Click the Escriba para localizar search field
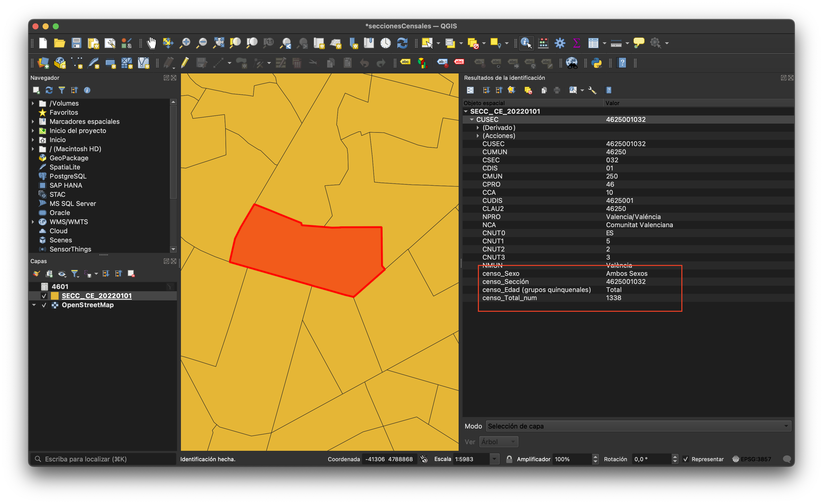 point(104,459)
